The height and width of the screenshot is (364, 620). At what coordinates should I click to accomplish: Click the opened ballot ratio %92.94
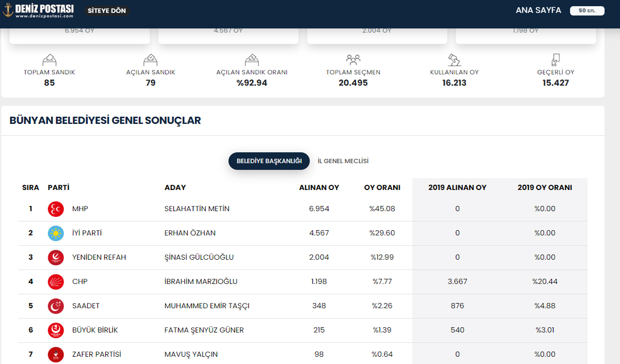pyautogui.click(x=252, y=83)
